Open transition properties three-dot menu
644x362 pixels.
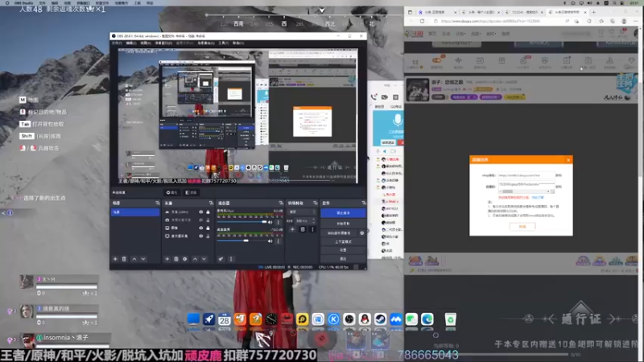(x=312, y=229)
